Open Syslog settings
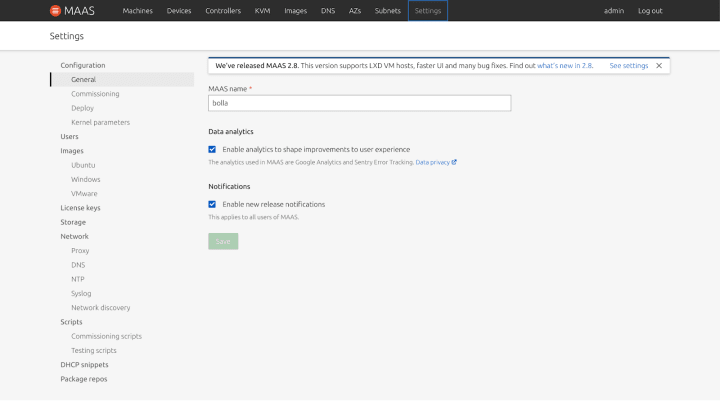720x402 pixels. (x=81, y=293)
